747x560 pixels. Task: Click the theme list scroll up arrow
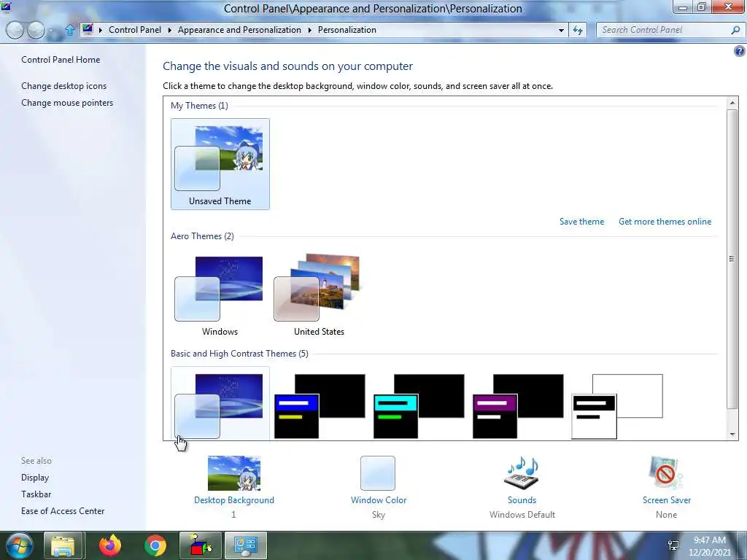coord(732,102)
